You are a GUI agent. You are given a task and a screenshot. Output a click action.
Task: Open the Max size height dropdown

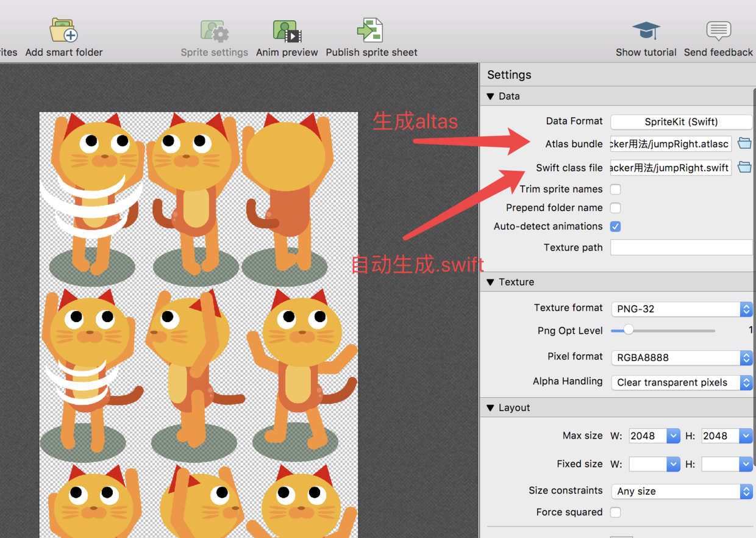click(x=746, y=436)
